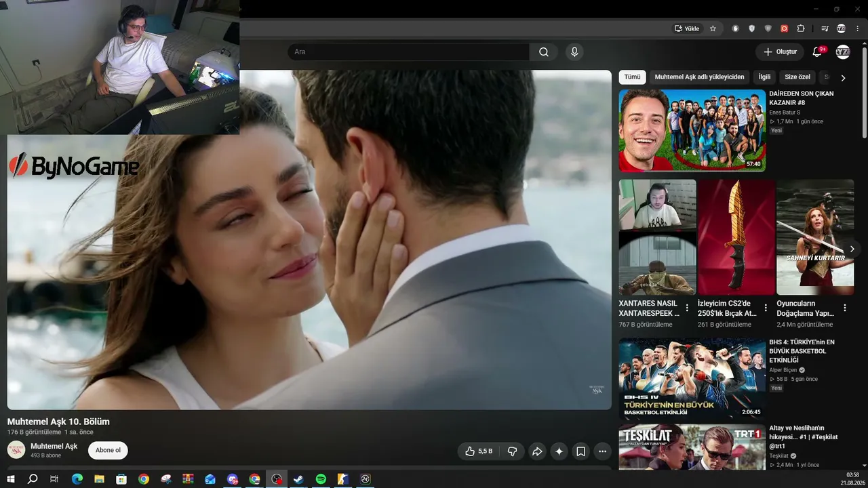Click the Muhtemel Aşk 10. Bölüm title
868x488 pixels.
point(58,422)
